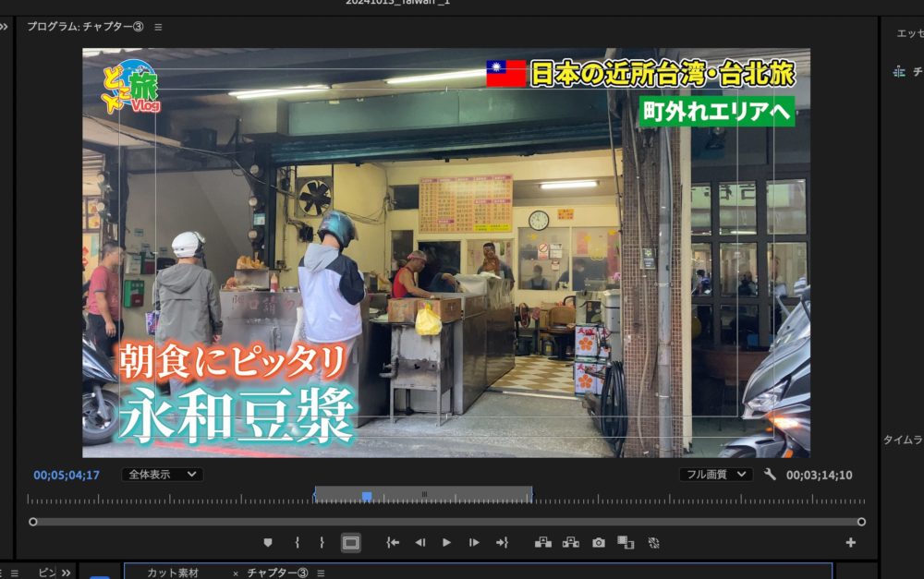Viewport: 924px width, 579px height.
Task: Jump to the Out point
Action: [502, 543]
